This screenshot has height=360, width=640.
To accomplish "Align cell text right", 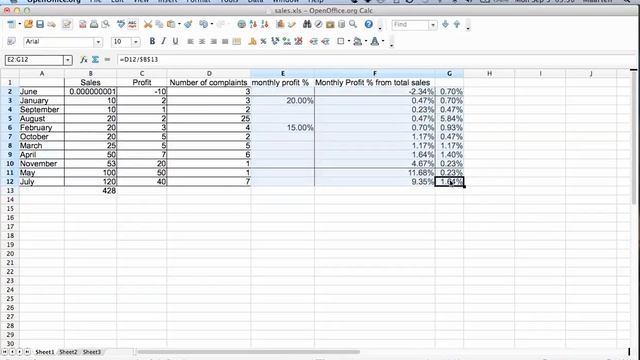I will 213,41.
